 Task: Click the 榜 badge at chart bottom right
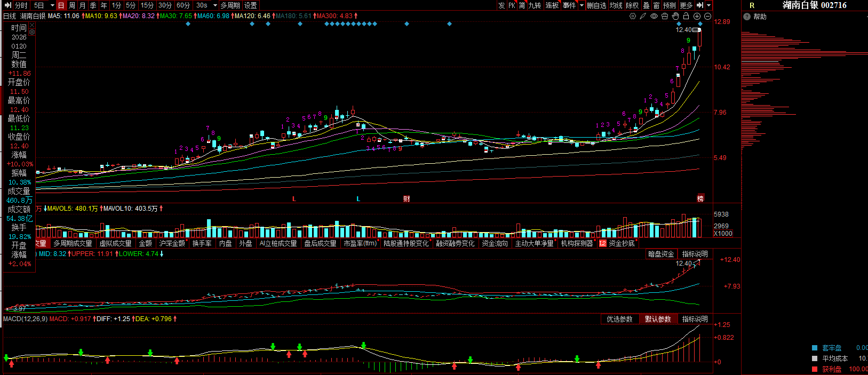pyautogui.click(x=700, y=198)
